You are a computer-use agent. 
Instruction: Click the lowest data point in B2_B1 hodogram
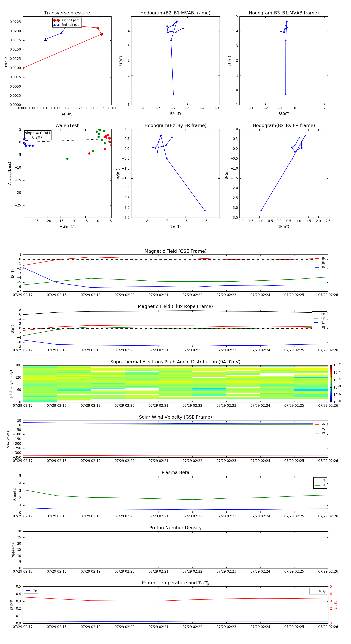173,94
